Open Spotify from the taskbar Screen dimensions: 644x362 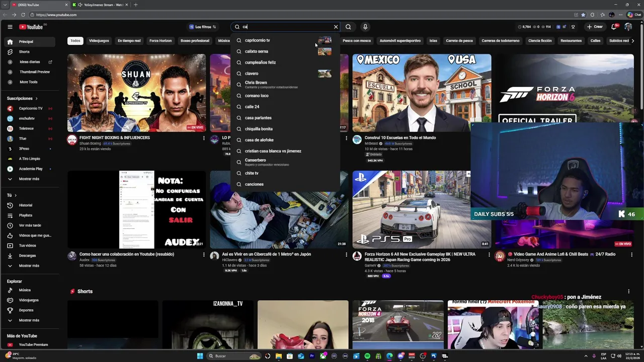(367, 356)
